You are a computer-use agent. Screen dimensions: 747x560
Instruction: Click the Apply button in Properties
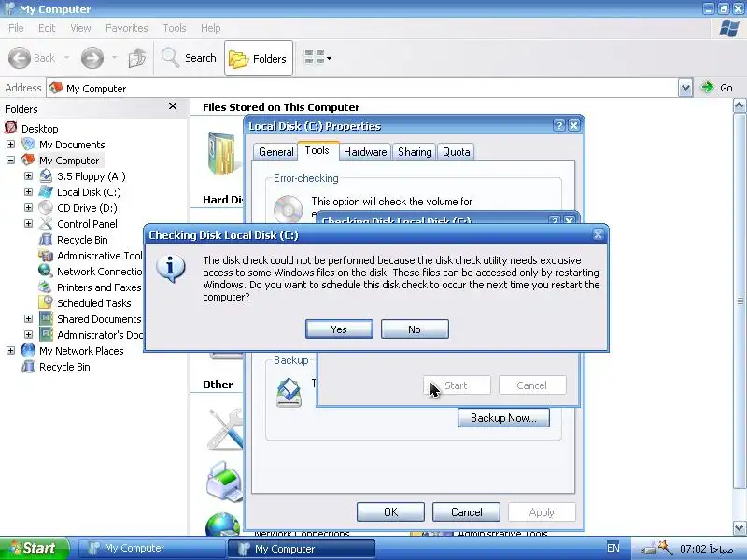pos(542,511)
